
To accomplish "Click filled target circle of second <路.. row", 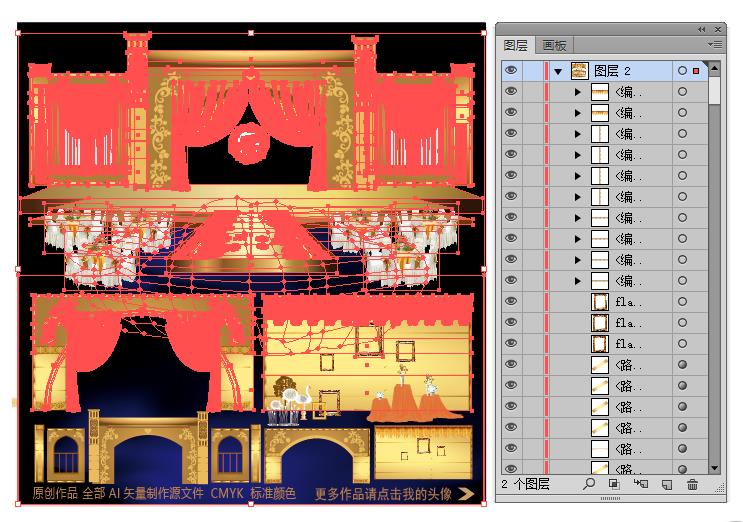I will tap(682, 385).
